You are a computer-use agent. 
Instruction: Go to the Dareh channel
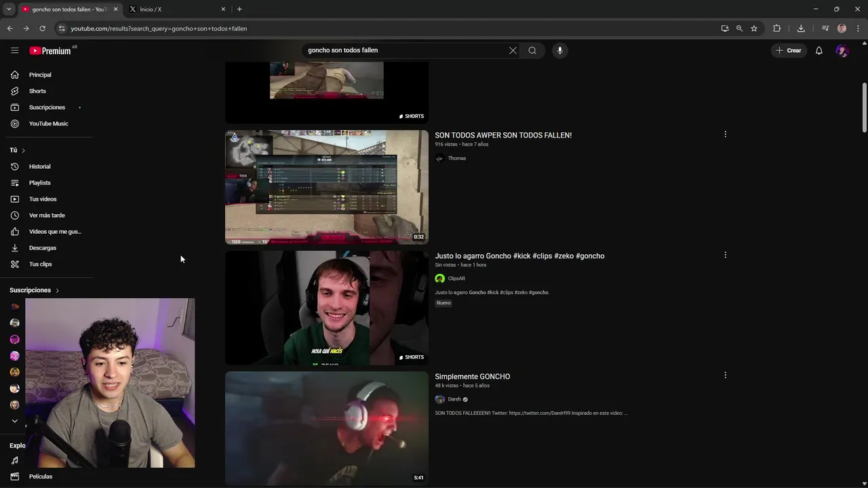(x=454, y=399)
